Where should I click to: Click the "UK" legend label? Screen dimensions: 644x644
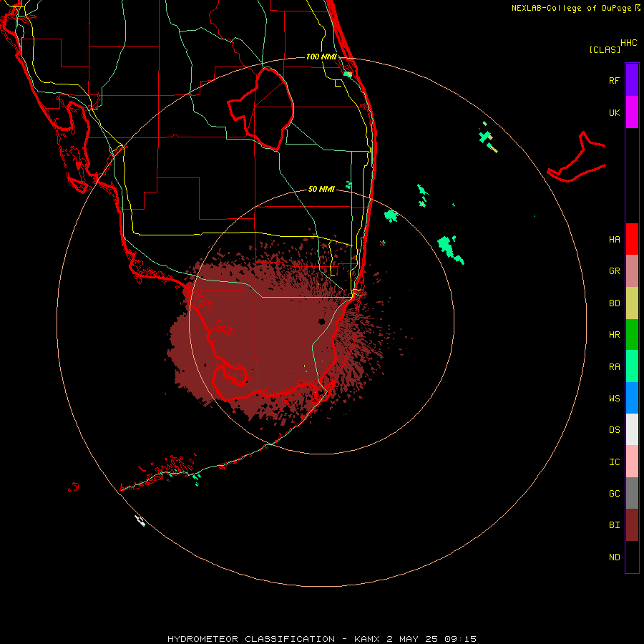click(x=614, y=113)
